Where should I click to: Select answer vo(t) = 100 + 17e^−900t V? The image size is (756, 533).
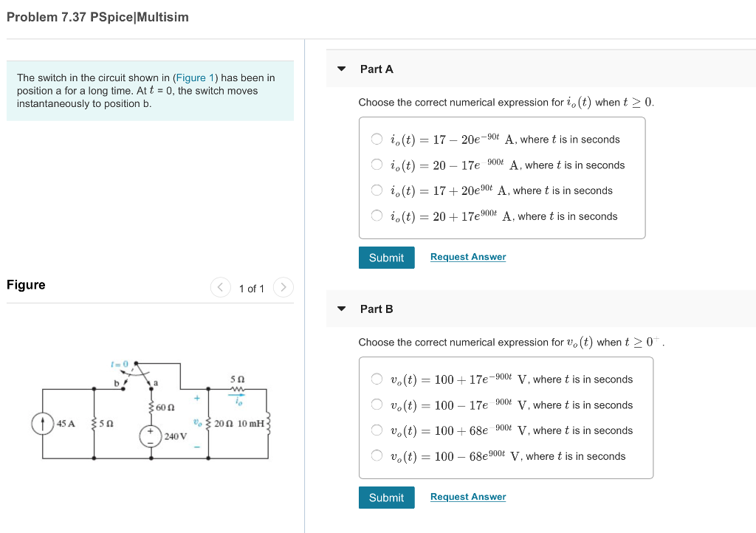[377, 379]
